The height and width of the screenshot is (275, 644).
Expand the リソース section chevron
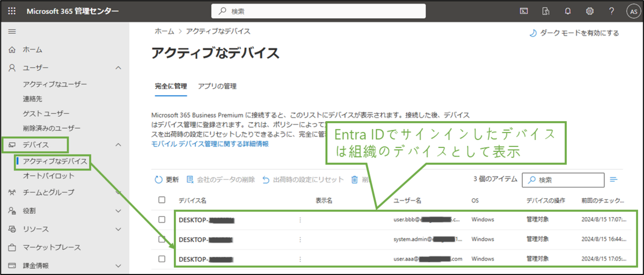tap(119, 229)
